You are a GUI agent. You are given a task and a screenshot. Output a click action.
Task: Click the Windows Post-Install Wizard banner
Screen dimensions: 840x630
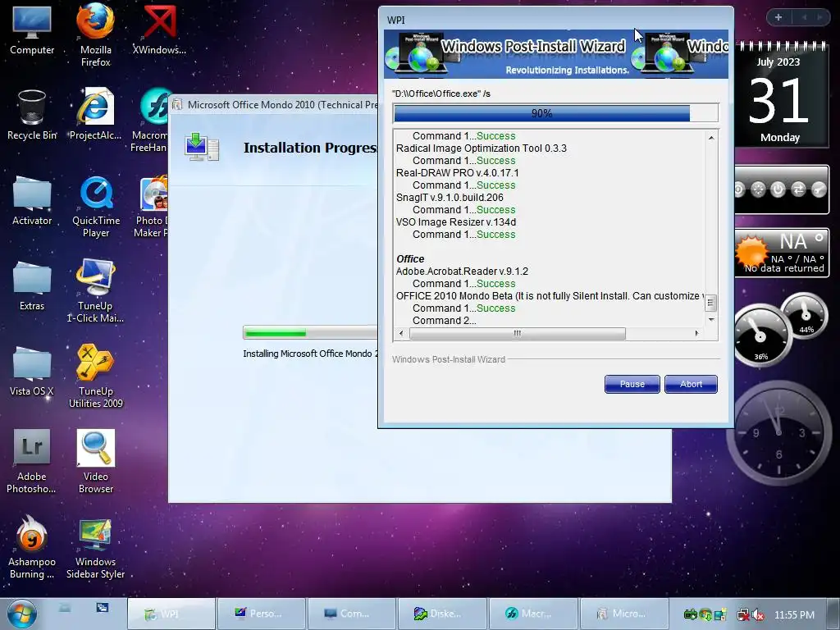click(555, 54)
